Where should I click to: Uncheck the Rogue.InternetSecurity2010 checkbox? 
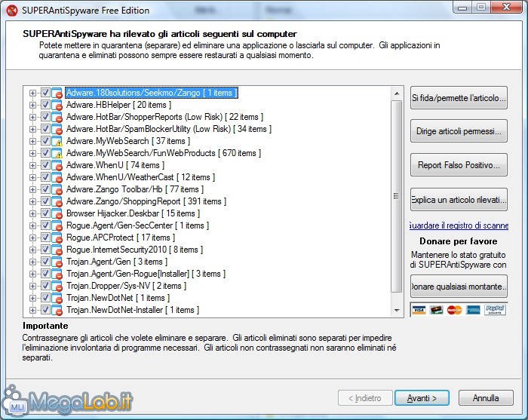(45, 250)
